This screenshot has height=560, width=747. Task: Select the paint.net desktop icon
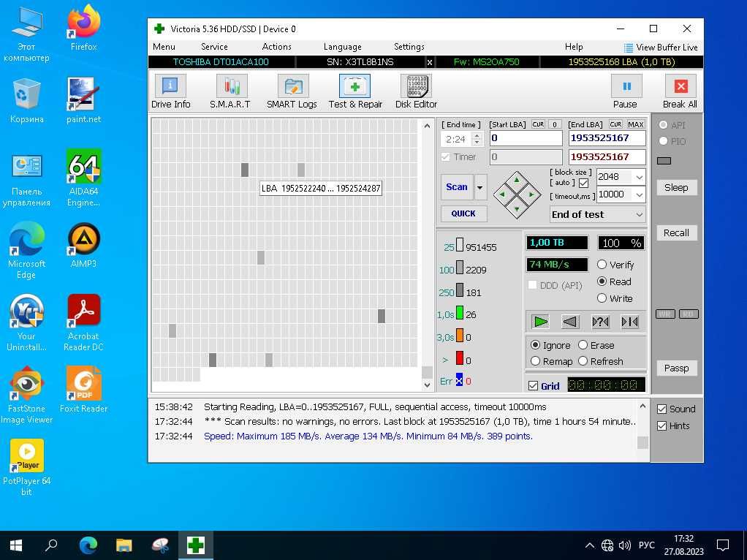click(83, 101)
